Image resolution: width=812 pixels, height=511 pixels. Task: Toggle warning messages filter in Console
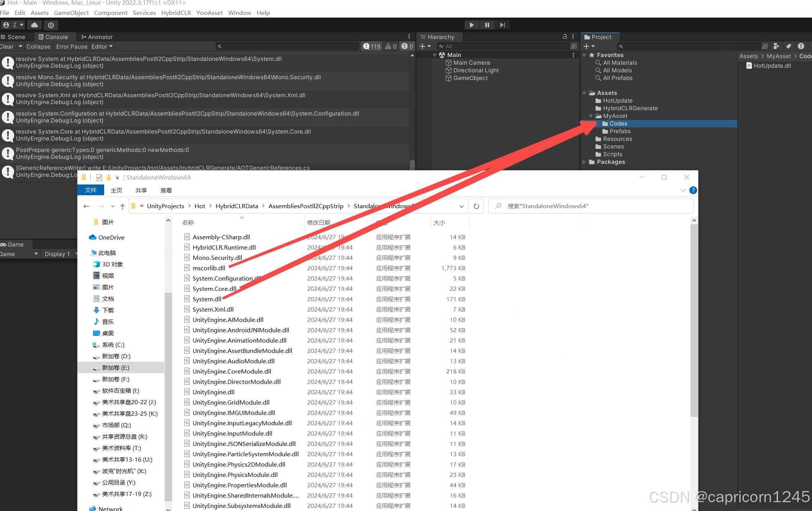point(391,46)
